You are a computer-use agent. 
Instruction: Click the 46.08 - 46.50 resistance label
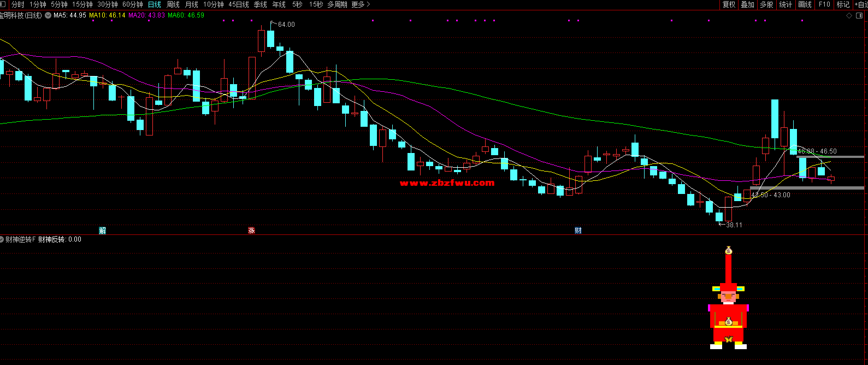(x=817, y=151)
